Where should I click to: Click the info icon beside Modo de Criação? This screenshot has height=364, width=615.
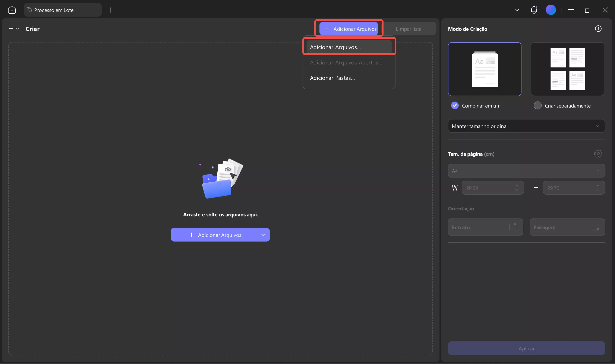pyautogui.click(x=598, y=29)
